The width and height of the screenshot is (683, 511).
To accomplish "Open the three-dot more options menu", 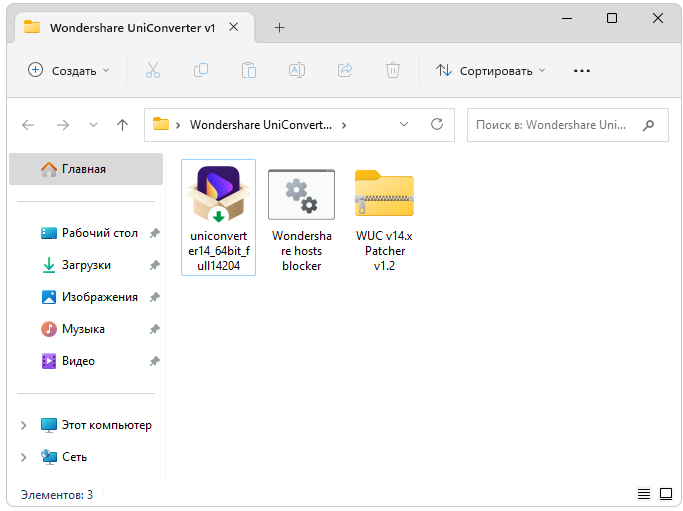I will point(582,71).
